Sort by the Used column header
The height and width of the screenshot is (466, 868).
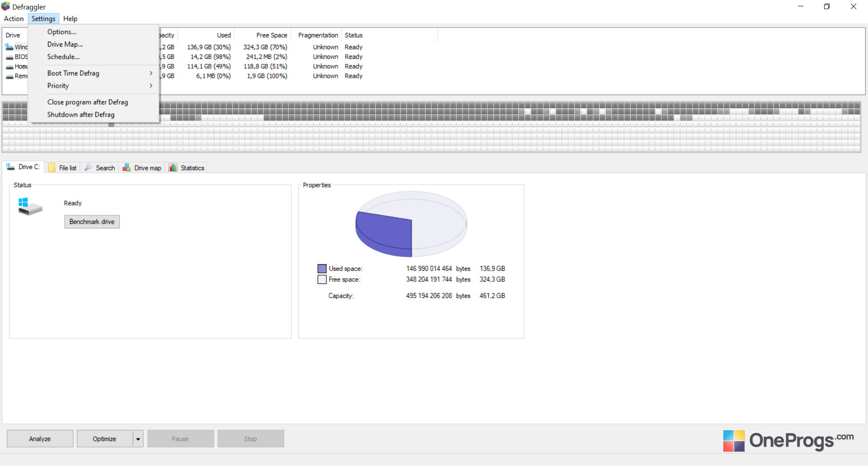coord(206,35)
